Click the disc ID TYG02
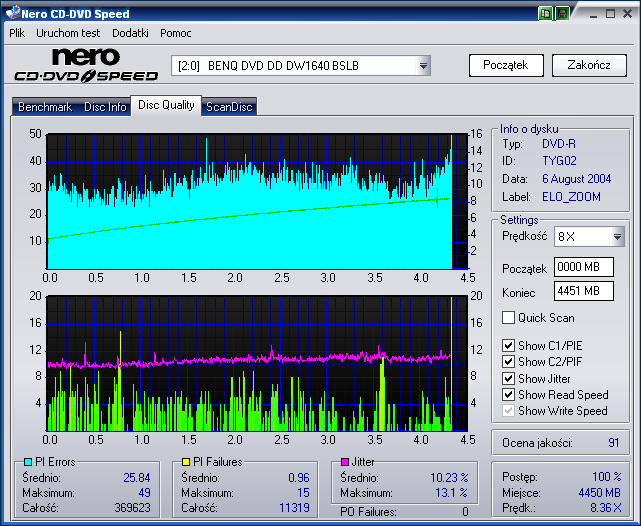The height and width of the screenshot is (526, 641). (x=559, y=161)
